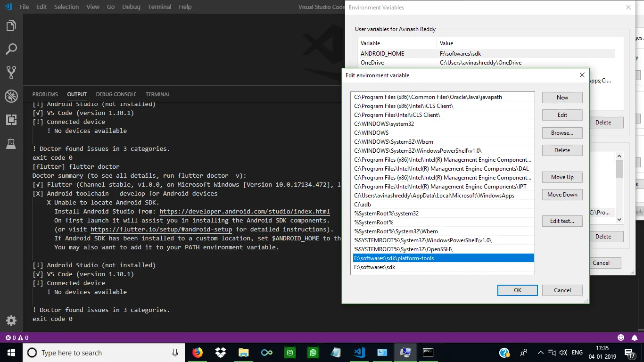Open the View menu
Screen dimensions: 644x362
(x=93, y=7)
